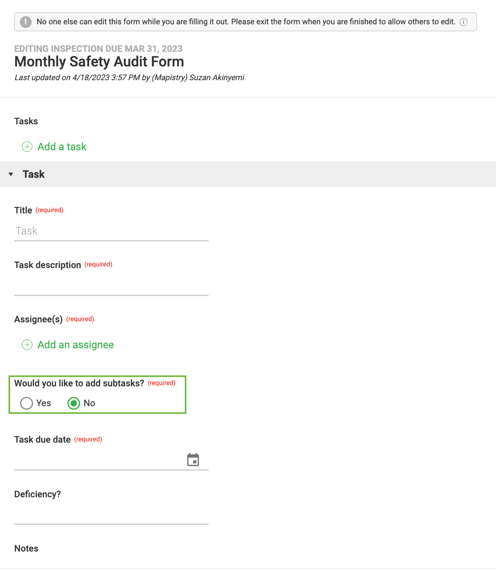Click into the Task description field

point(111,286)
